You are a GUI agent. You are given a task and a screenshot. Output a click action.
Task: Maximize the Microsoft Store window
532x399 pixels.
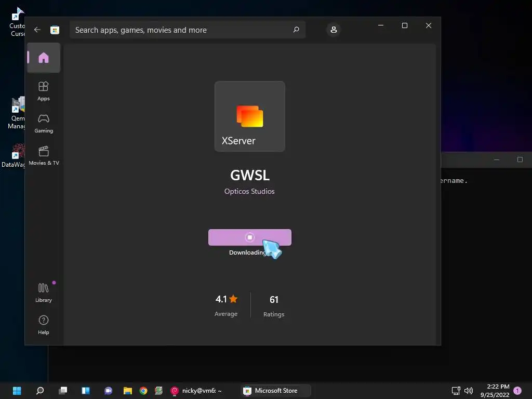404,25
